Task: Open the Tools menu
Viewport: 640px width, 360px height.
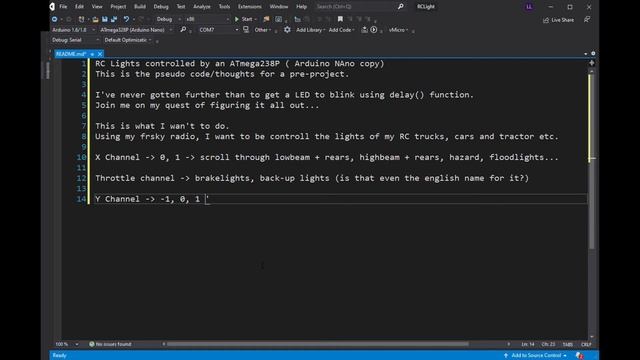Action: [224, 7]
